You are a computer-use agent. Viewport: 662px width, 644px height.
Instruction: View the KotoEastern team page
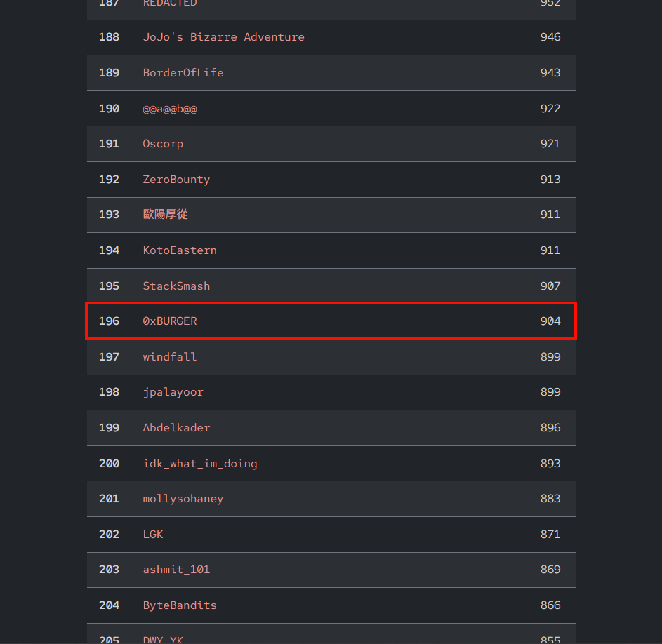[180, 250]
